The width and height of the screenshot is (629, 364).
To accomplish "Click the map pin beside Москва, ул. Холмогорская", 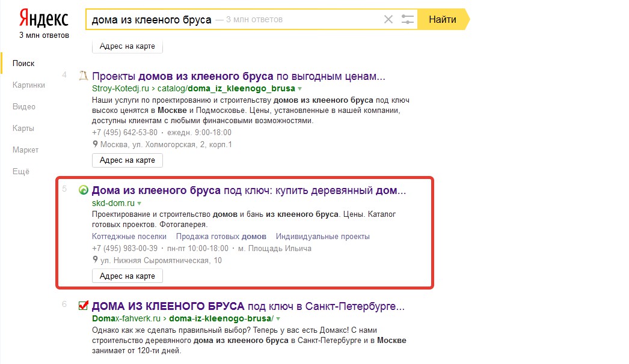I will click(95, 144).
